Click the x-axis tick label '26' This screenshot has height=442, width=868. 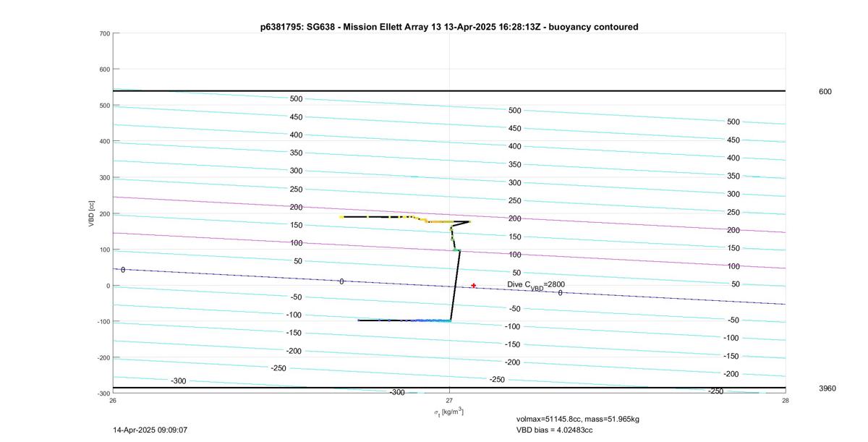tap(113, 400)
